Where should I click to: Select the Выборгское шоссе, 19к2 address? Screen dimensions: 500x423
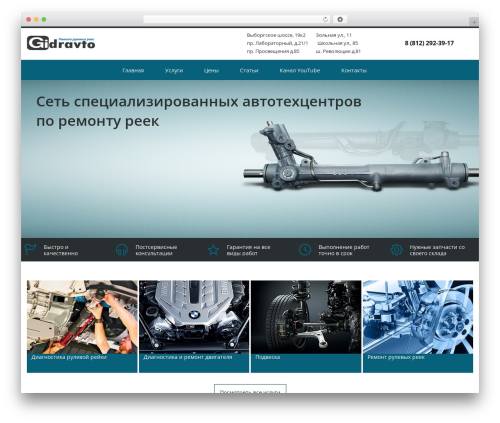[276, 35]
